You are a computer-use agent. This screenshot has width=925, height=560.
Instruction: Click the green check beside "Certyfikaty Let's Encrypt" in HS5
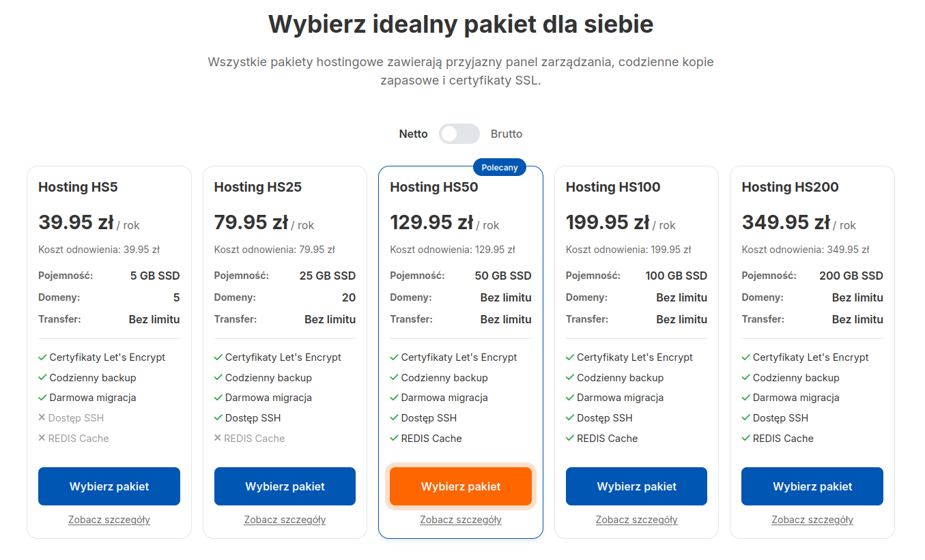click(42, 357)
